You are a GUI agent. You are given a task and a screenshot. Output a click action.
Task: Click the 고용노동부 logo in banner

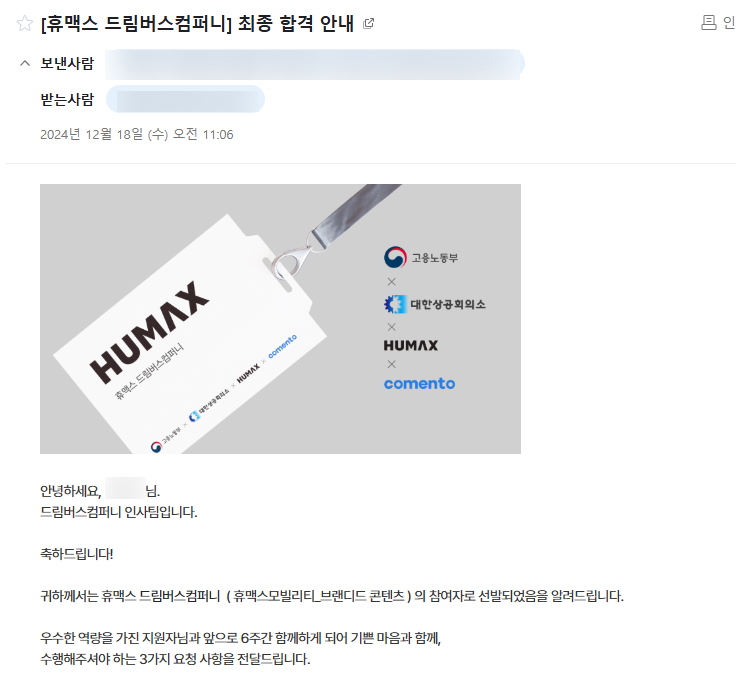point(421,257)
